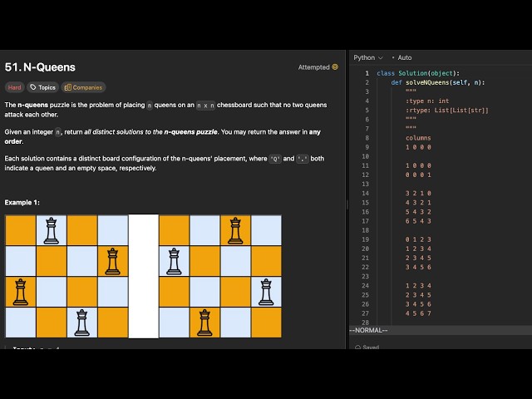Open the Companies tag

click(83, 87)
